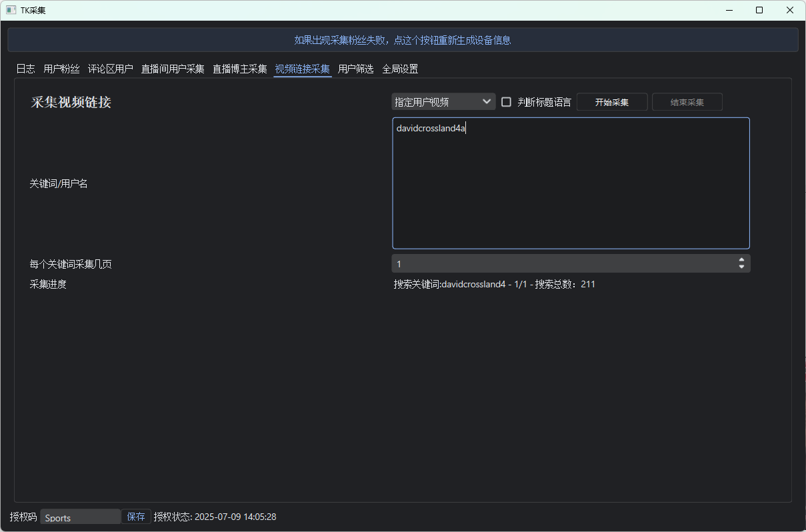Open the 直播间用户采集 tab
The height and width of the screenshot is (532, 806).
173,69
